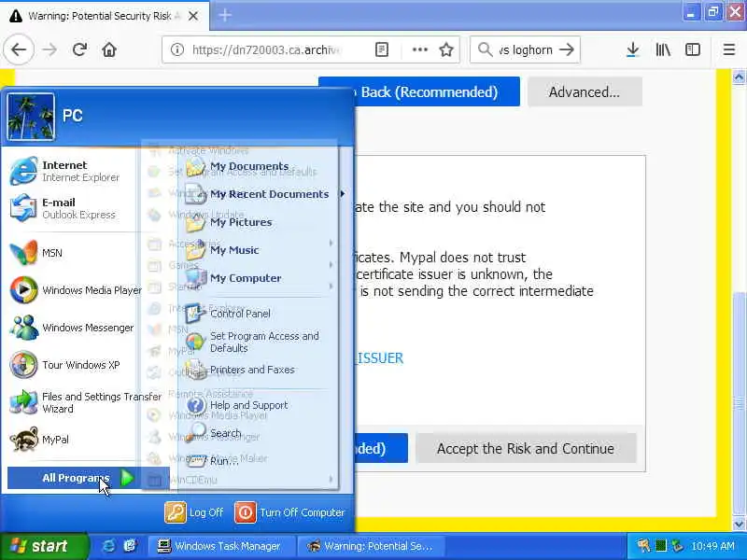Switch to Warning: Potential Se... taskbar button
The height and width of the screenshot is (560, 747).
372,546
